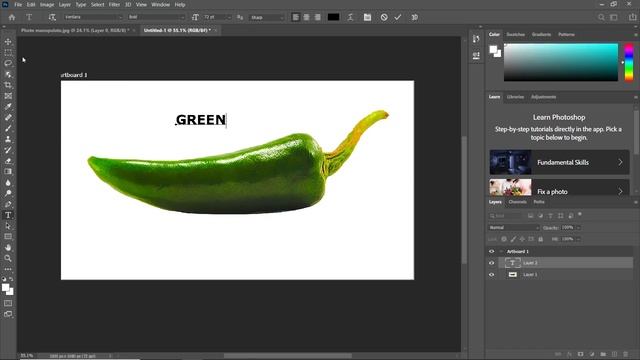Select the Clone Stamp tool
640x360 pixels.
click(x=8, y=139)
